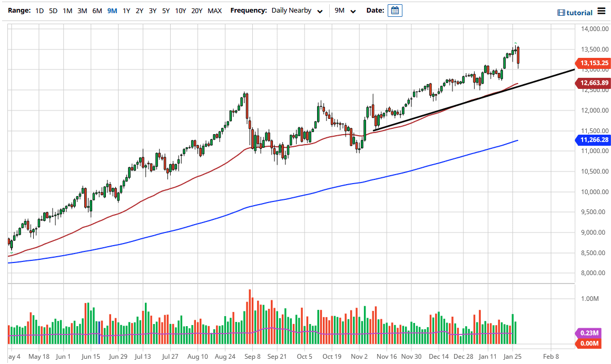Select the currently active 9M range
Image resolution: width=611 pixels, height=364 pixels.
pyautogui.click(x=111, y=10)
